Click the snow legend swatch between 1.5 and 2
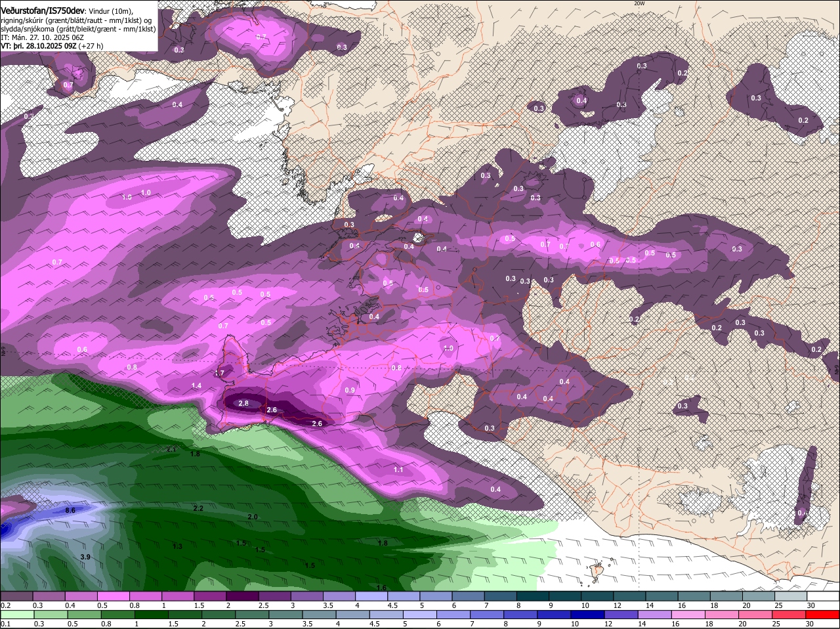840x629 pixels. [209, 596]
